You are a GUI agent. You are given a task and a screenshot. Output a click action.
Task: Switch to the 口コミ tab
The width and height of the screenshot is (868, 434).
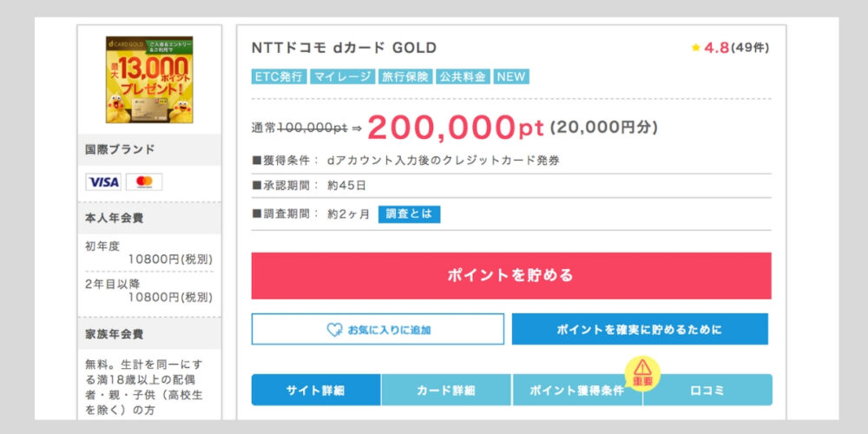(707, 390)
